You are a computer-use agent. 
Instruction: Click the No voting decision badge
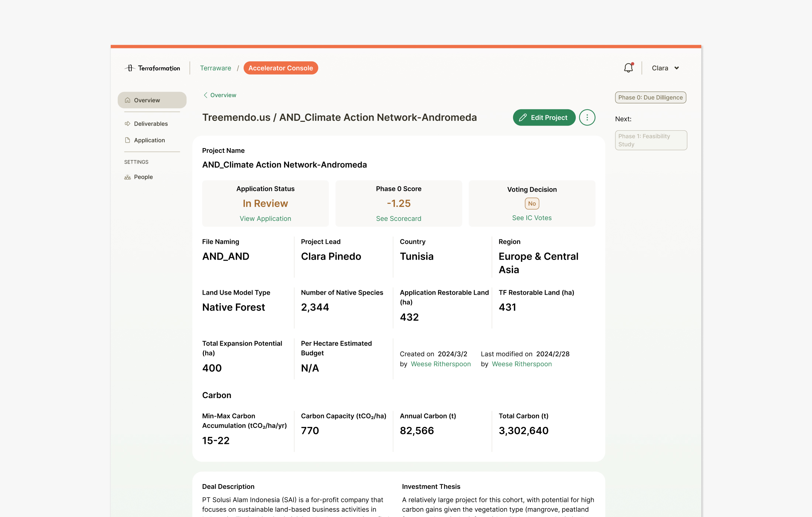tap(532, 203)
